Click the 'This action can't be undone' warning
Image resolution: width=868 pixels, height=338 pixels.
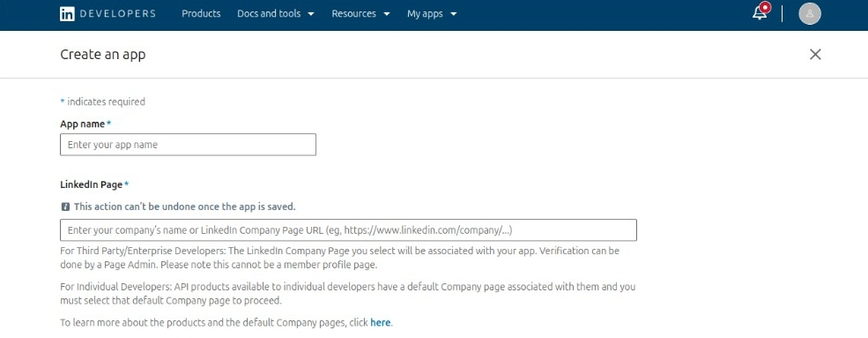pyautogui.click(x=185, y=207)
